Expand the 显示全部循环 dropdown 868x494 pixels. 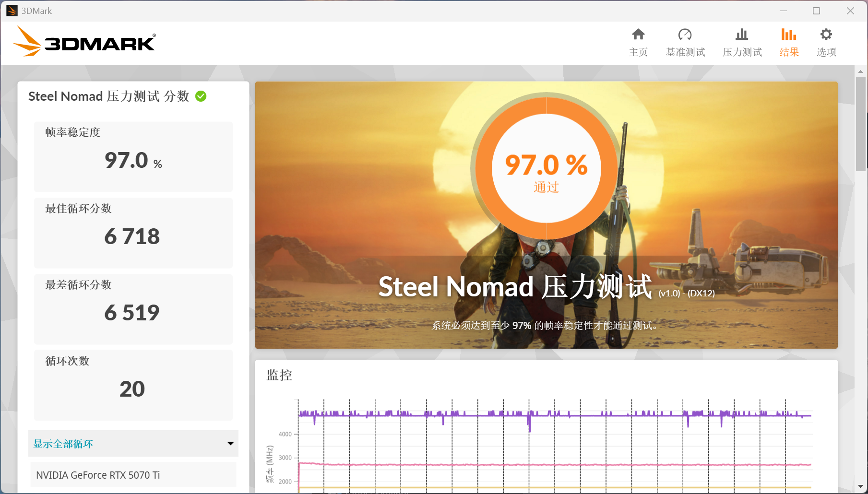click(x=133, y=444)
